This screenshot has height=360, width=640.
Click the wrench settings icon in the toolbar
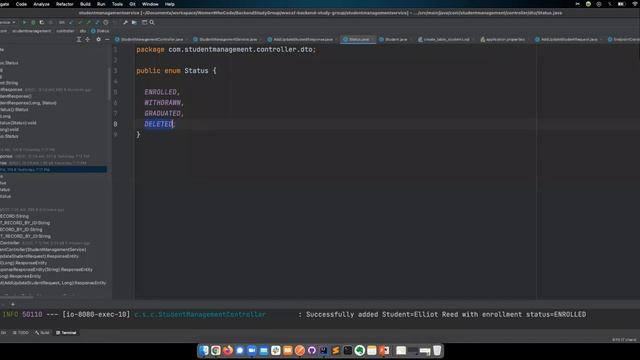[x=125, y=22]
